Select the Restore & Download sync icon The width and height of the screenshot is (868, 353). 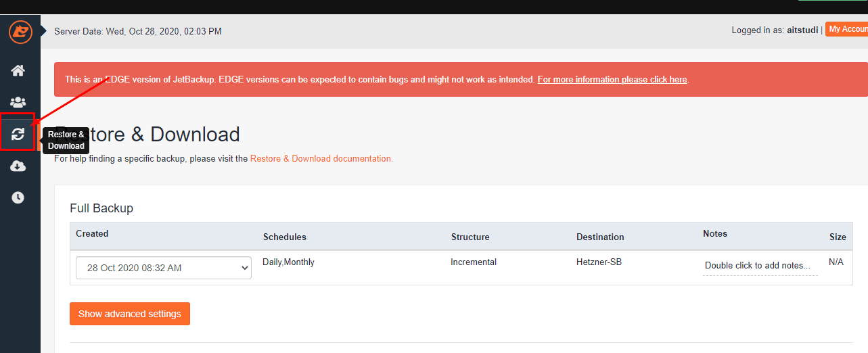point(18,134)
